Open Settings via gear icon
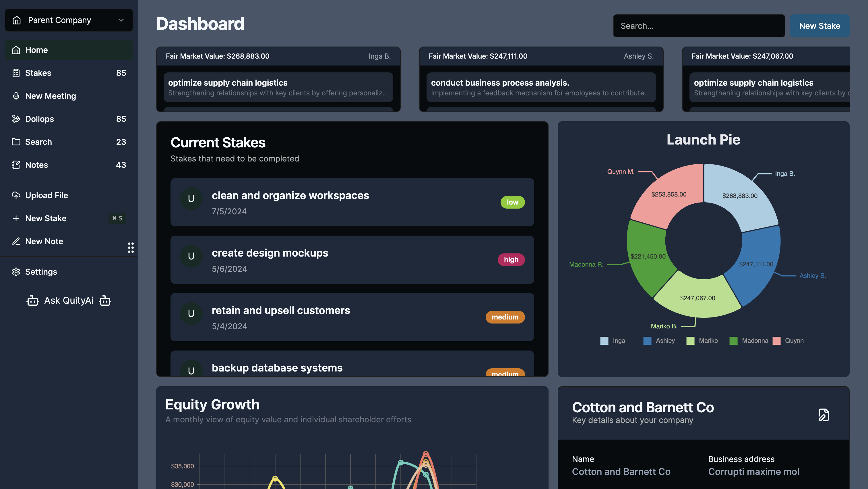Screen dimensions: 868x489 coord(16,272)
